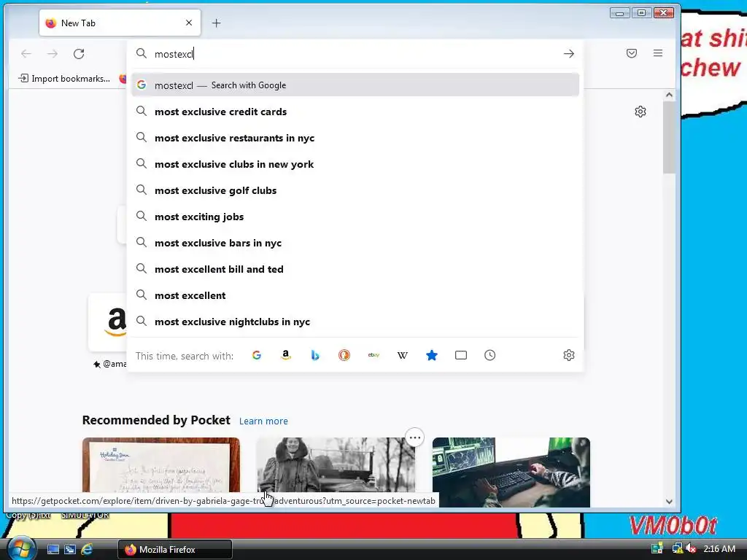
Task: Click the network tray icon
Action: [677, 548]
